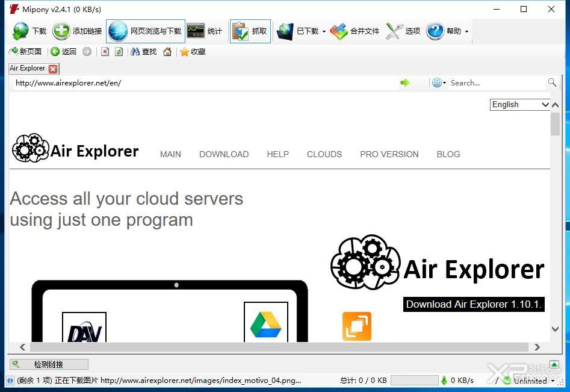Open the 已下载 downloaded files list

[x=297, y=31]
